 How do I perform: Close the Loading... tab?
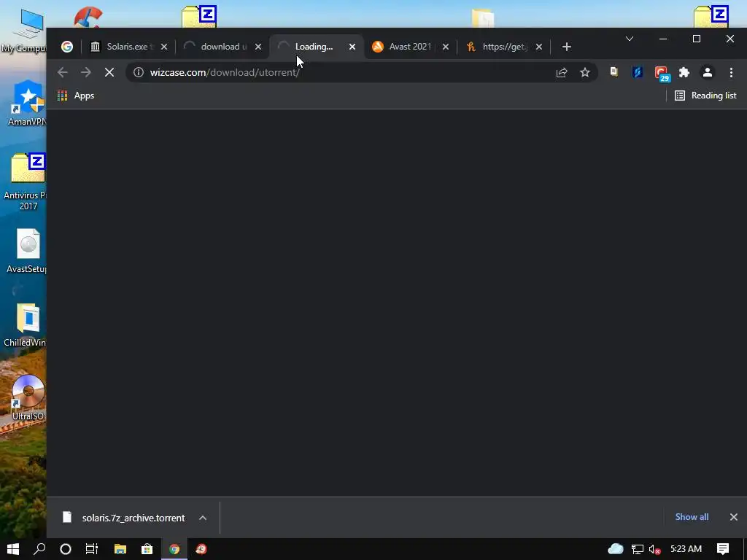tap(352, 47)
